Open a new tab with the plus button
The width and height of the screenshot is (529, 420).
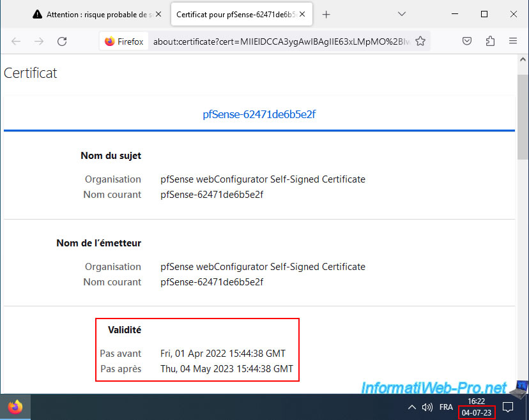pos(326,14)
